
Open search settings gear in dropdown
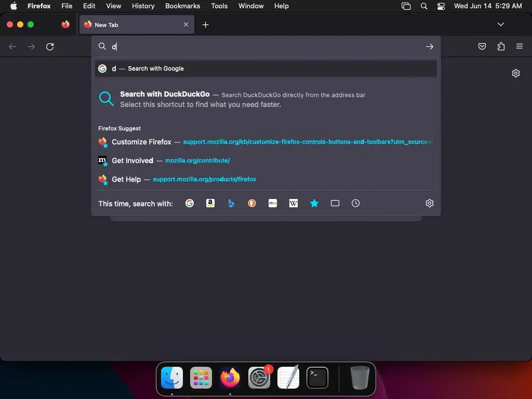[430, 203]
